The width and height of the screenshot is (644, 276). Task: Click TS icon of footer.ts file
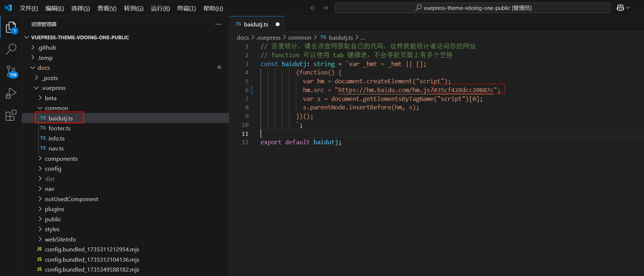pyautogui.click(x=43, y=128)
